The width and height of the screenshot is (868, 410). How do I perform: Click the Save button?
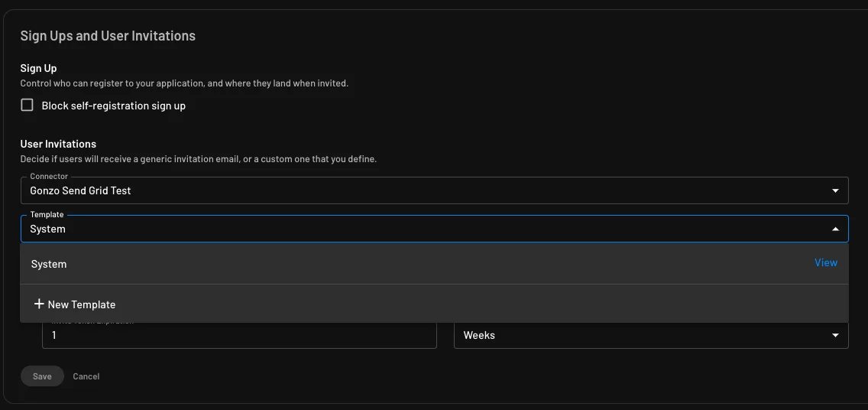(x=42, y=376)
